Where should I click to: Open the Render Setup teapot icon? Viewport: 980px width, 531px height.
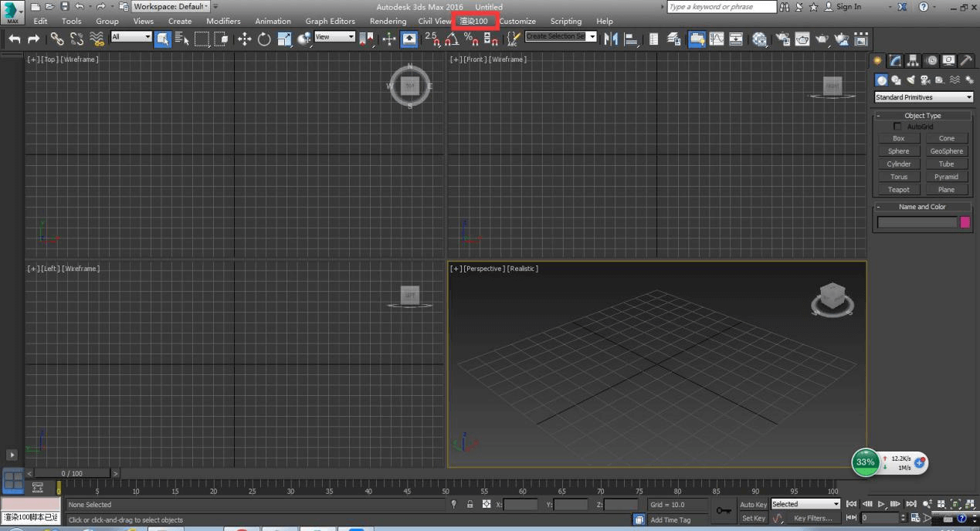click(783, 39)
